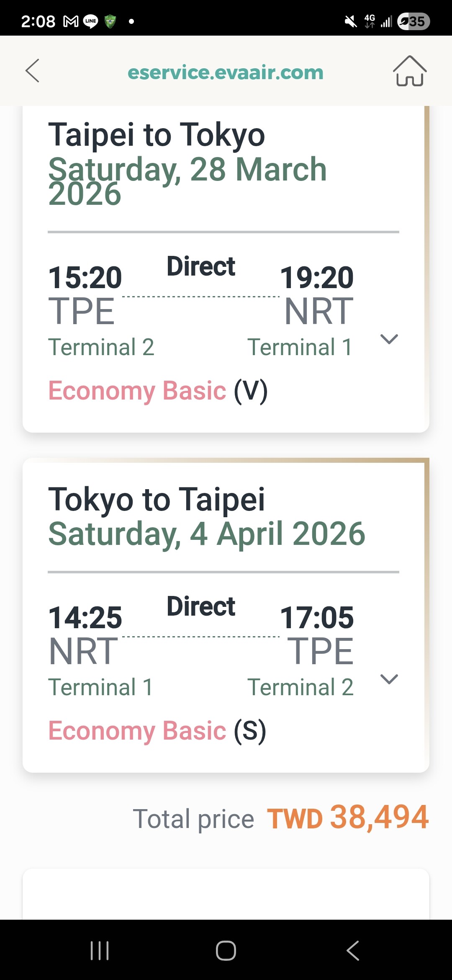Select Economy Basic (V) fare label
Screen dimensions: 452x980
point(158,391)
